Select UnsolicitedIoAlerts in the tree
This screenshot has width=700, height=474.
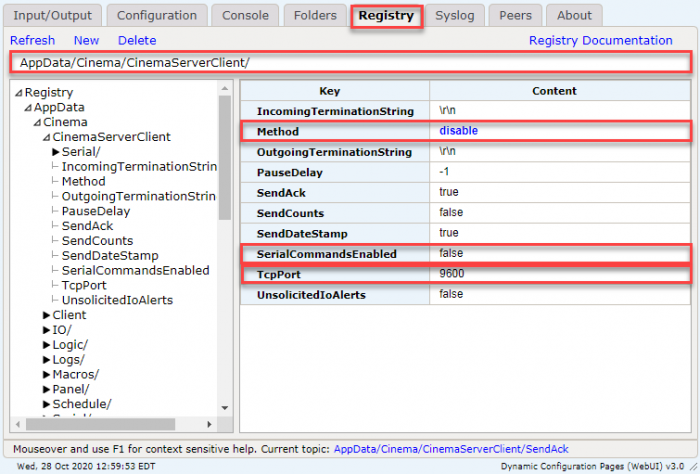[117, 300]
